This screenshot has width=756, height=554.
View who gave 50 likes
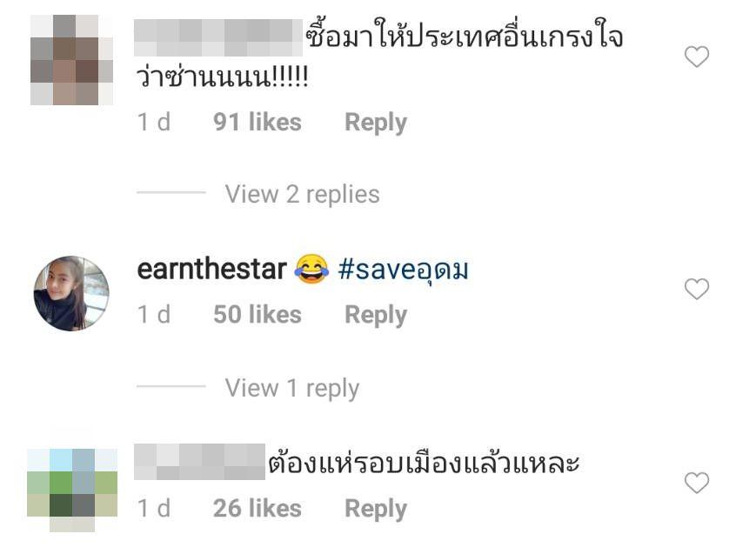click(x=258, y=314)
